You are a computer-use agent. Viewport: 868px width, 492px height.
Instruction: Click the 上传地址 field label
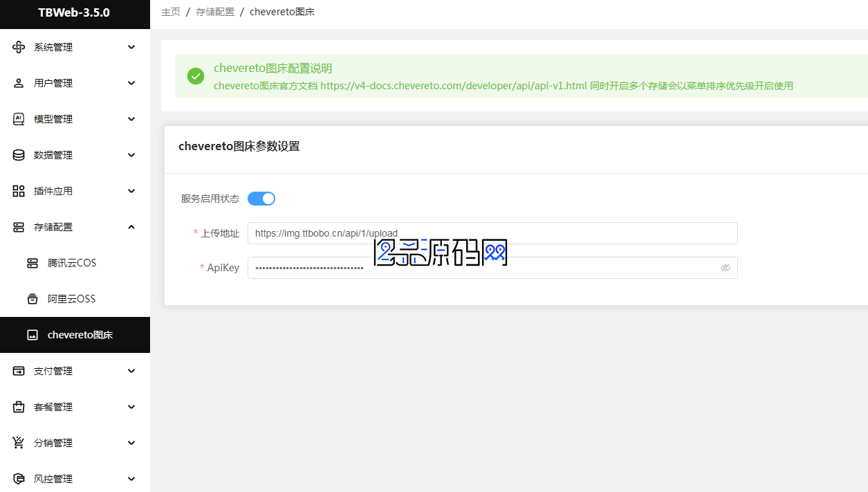[x=220, y=233]
